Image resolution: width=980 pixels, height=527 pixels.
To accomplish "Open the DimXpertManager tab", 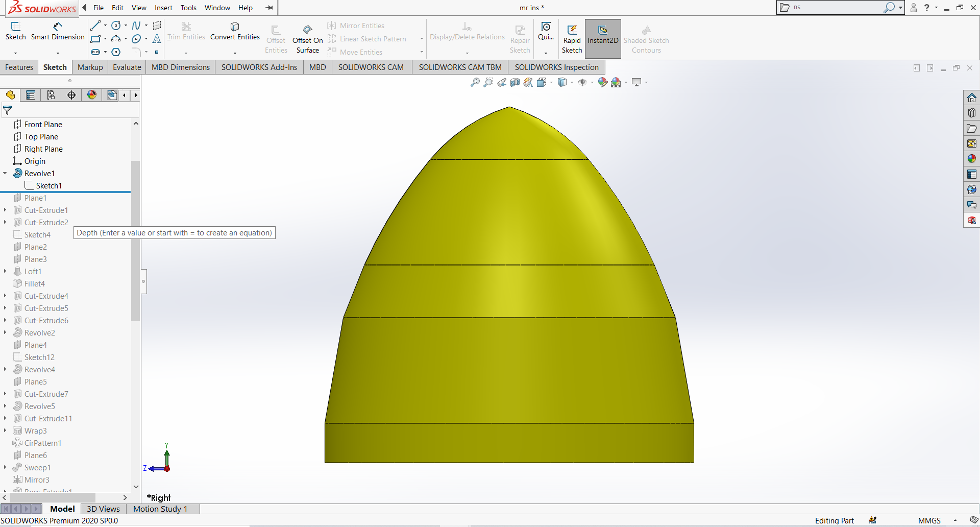I will (71, 95).
